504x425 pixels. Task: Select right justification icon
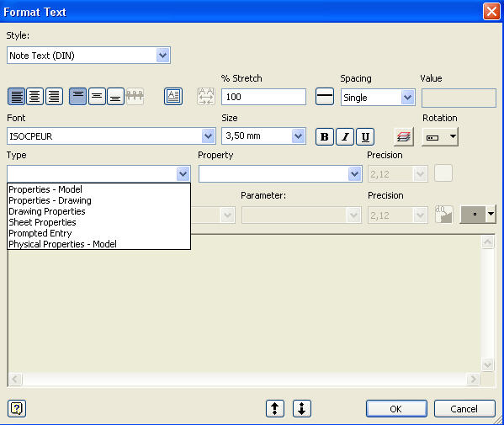(54, 96)
